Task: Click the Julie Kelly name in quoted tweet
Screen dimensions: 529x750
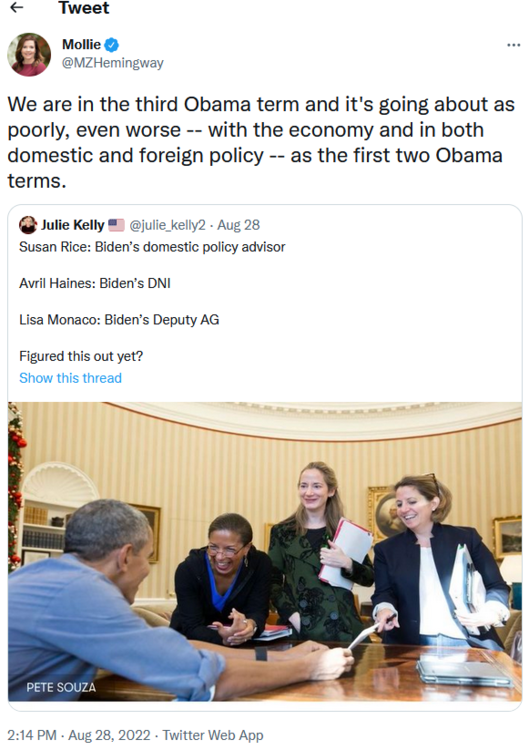Action: (x=72, y=225)
